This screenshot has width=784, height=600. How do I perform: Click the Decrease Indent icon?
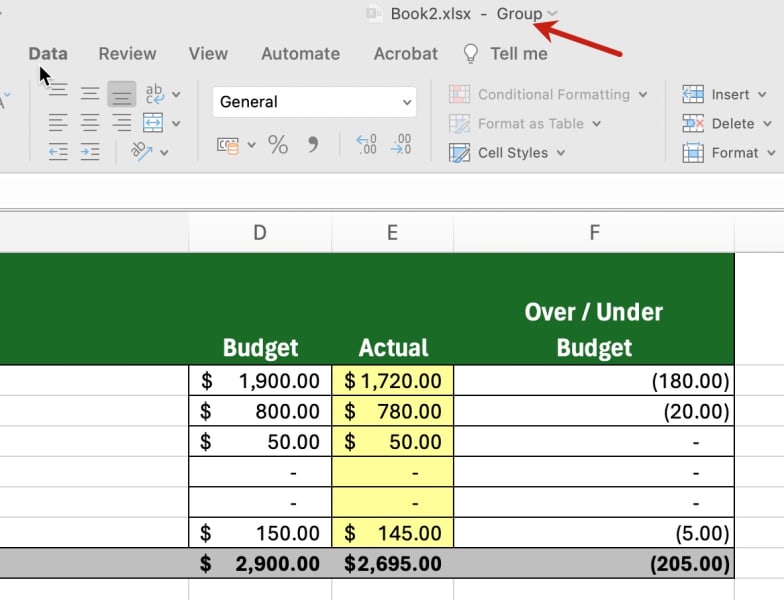58,152
